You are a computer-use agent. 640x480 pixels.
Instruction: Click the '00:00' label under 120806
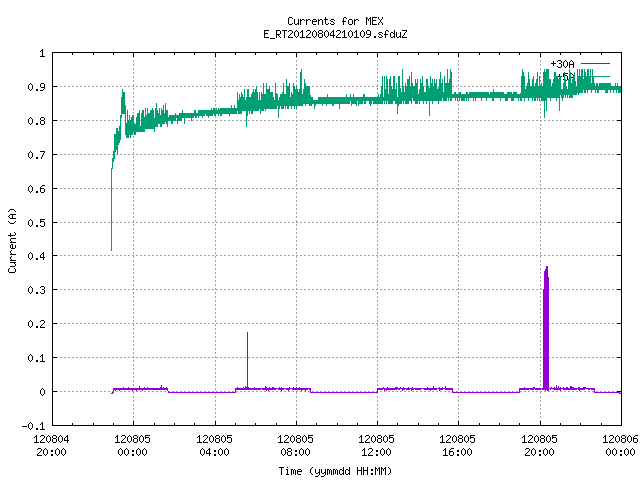click(620, 452)
